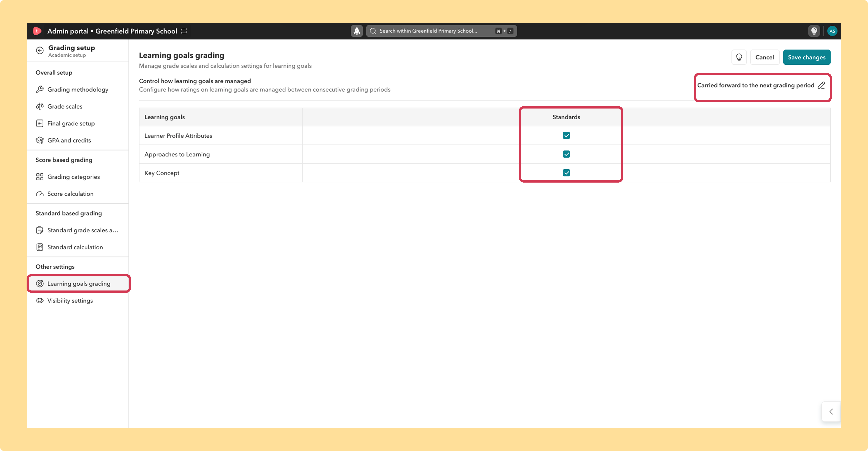This screenshot has width=868, height=451.
Task: Click the Score calculation gauge icon
Action: point(40,194)
